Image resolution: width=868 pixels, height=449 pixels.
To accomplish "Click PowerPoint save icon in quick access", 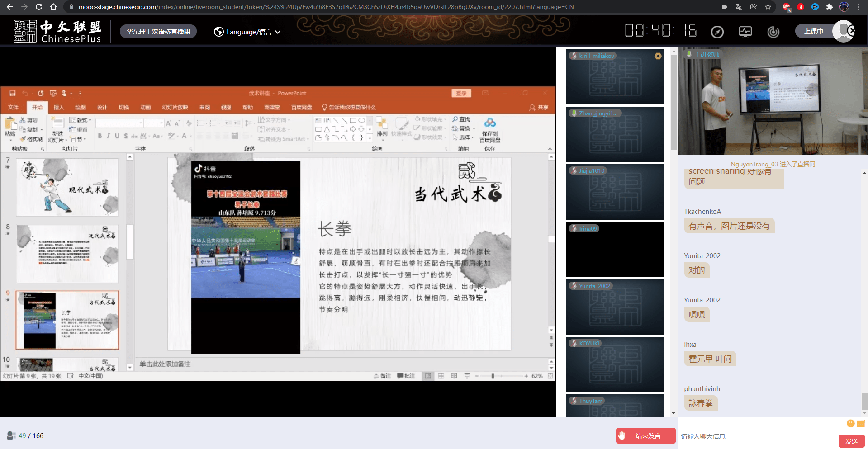I will pos(13,93).
